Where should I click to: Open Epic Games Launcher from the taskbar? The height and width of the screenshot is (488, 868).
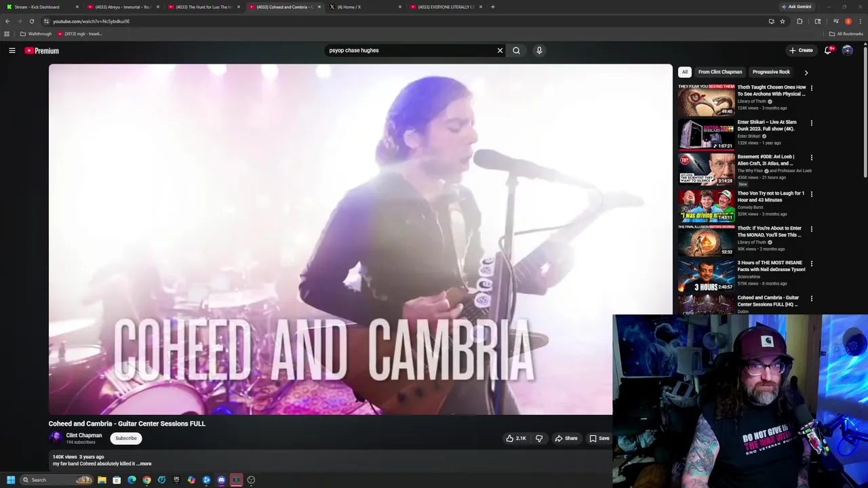[176, 480]
